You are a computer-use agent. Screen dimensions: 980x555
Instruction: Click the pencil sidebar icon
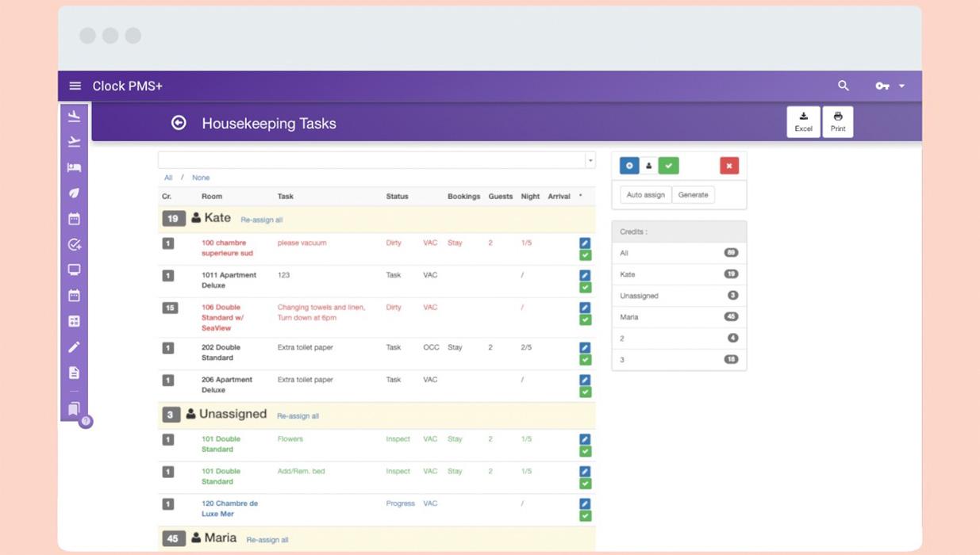tap(74, 346)
